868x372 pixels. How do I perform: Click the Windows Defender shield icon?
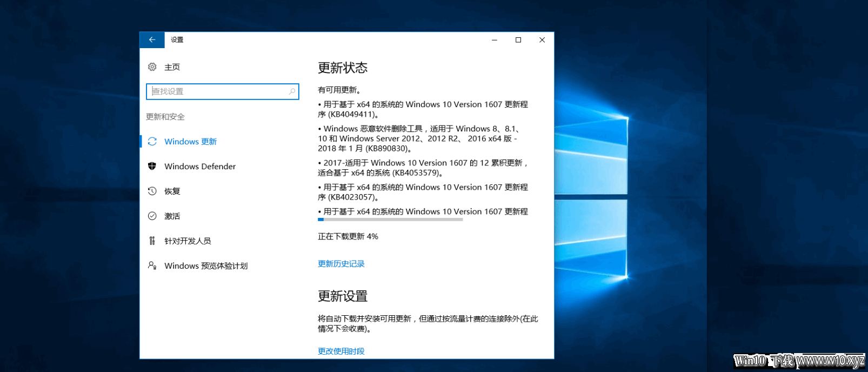pos(152,166)
